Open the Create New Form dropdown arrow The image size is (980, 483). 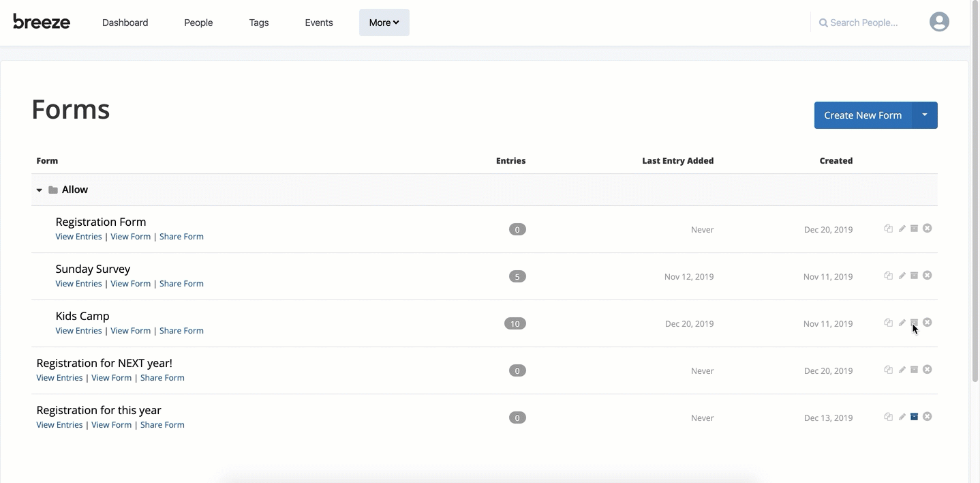pos(925,115)
